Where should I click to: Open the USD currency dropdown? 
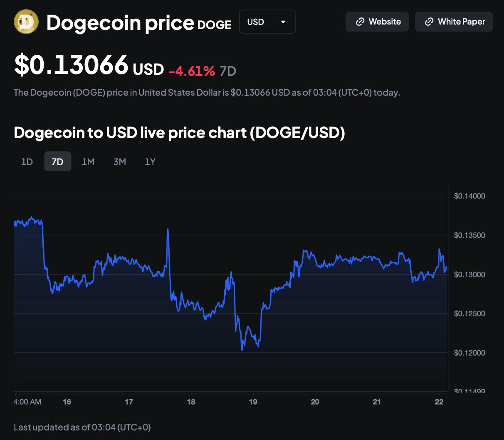pos(267,22)
